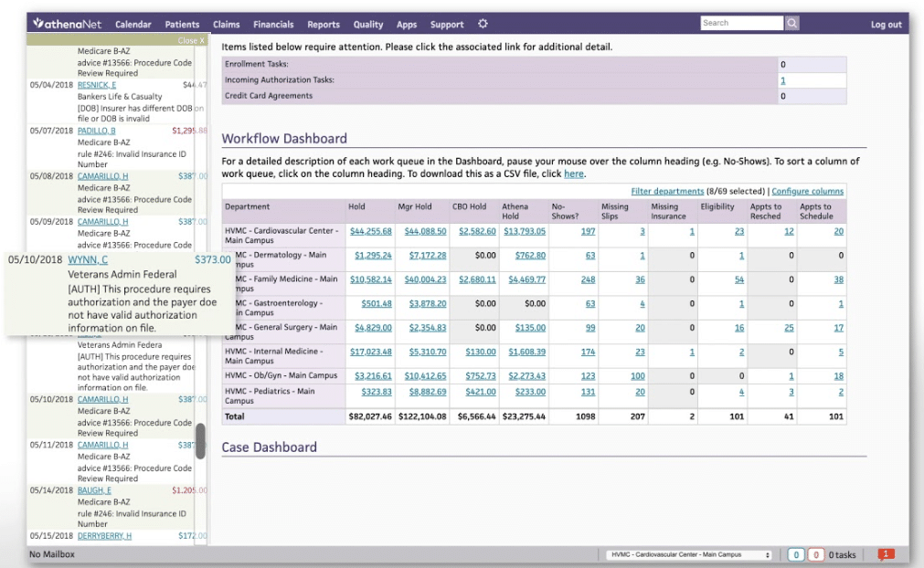Open the Quality menu
Image resolution: width=924 pixels, height=568 pixels.
coord(368,24)
